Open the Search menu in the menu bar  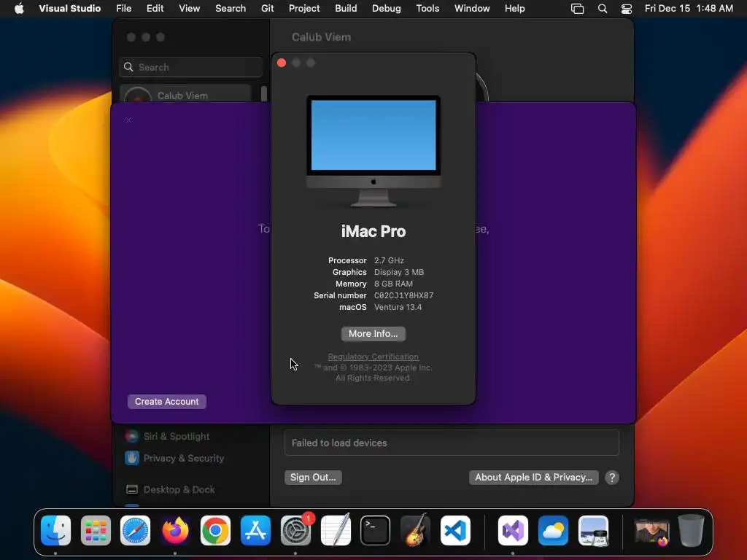[231, 9]
